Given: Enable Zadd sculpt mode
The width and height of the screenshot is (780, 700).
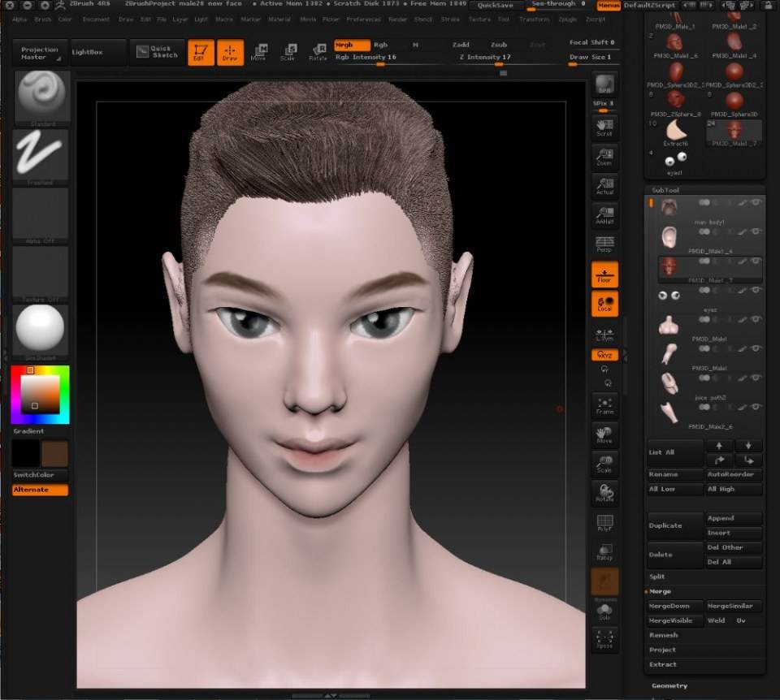Looking at the screenshot, I should pyautogui.click(x=461, y=45).
